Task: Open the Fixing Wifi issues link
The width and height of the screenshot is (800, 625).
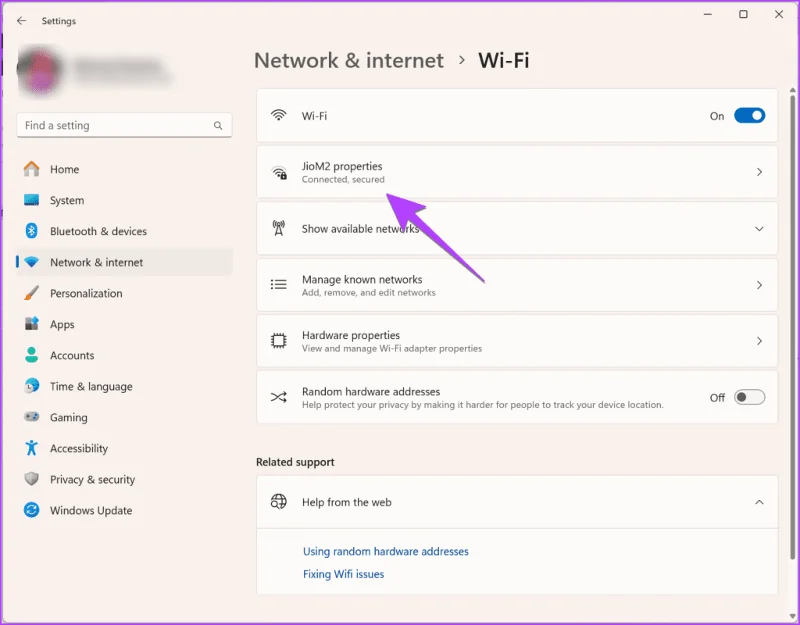Action: pyautogui.click(x=343, y=574)
